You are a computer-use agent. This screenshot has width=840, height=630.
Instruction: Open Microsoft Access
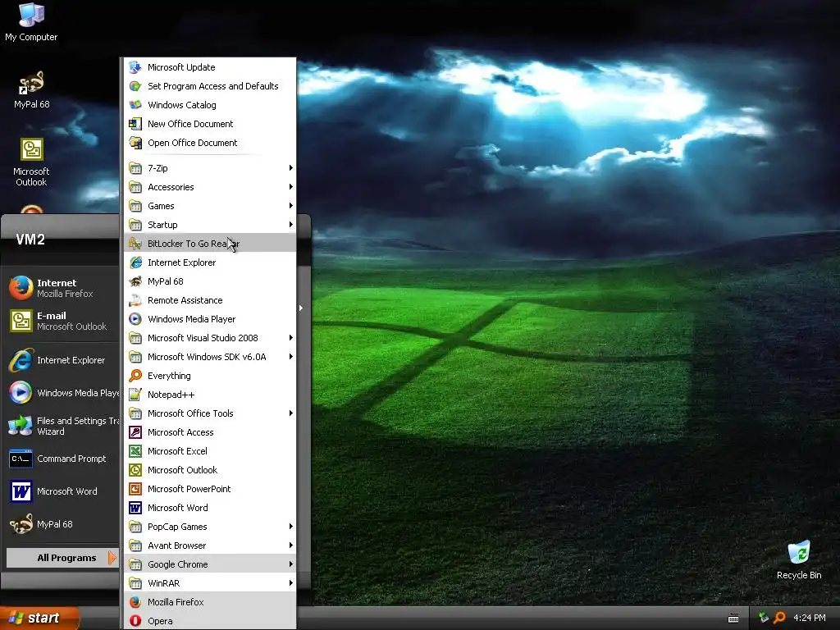click(x=210, y=432)
